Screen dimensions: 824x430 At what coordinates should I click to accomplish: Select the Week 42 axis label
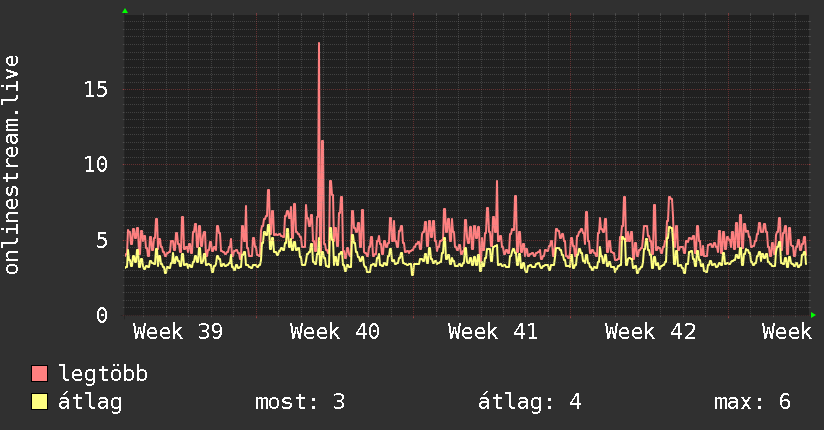[650, 332]
